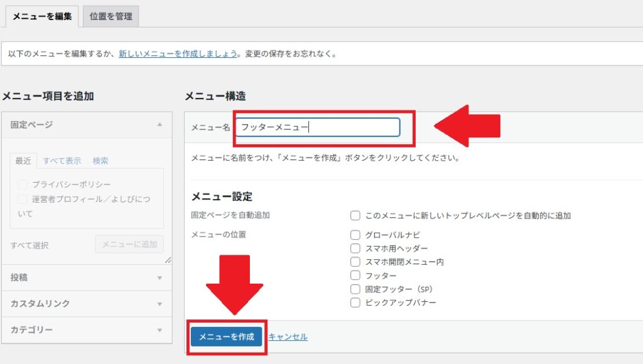Collapse the 固定ページ panel arrow
This screenshot has height=364, width=643.
tap(159, 124)
